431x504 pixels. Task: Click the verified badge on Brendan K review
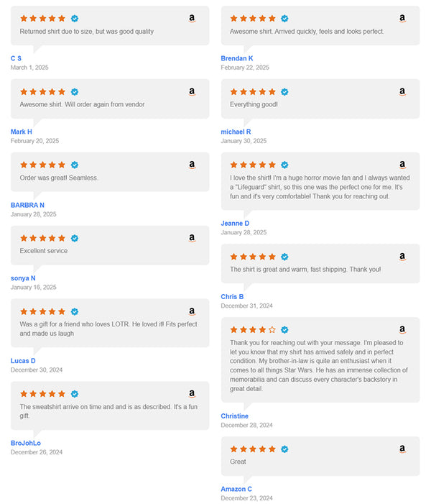(x=284, y=19)
